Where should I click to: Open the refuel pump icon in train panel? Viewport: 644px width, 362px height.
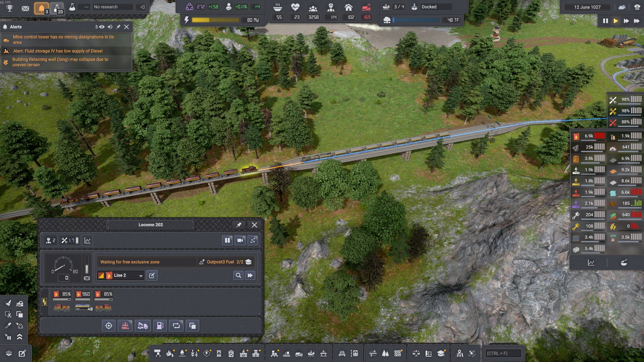pos(160,326)
